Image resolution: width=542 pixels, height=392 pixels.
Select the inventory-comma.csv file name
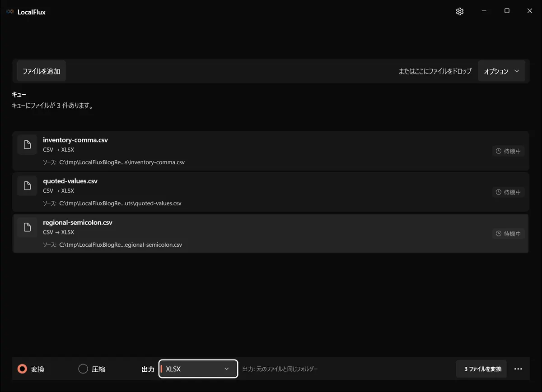pos(75,140)
